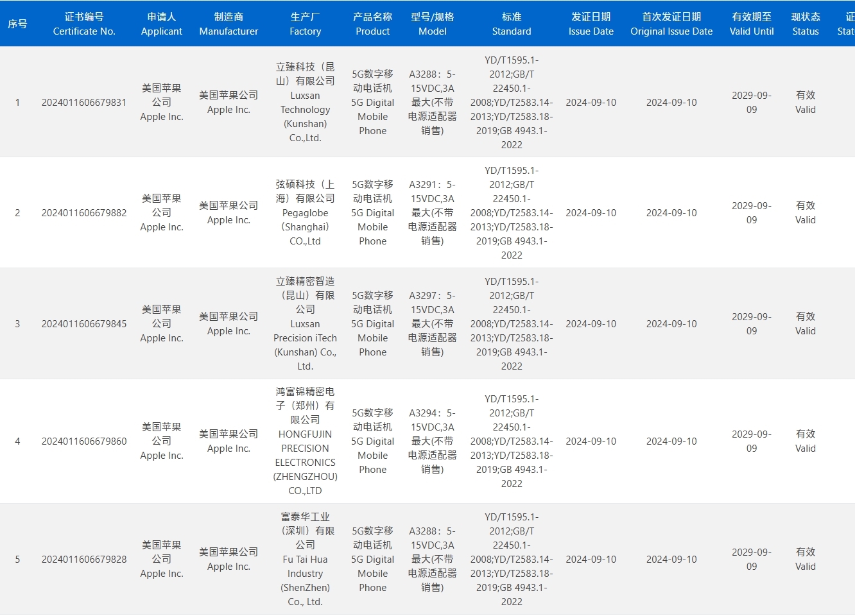This screenshot has width=855, height=616.
Task: Click the standards cell in row 1
Action: [x=512, y=103]
